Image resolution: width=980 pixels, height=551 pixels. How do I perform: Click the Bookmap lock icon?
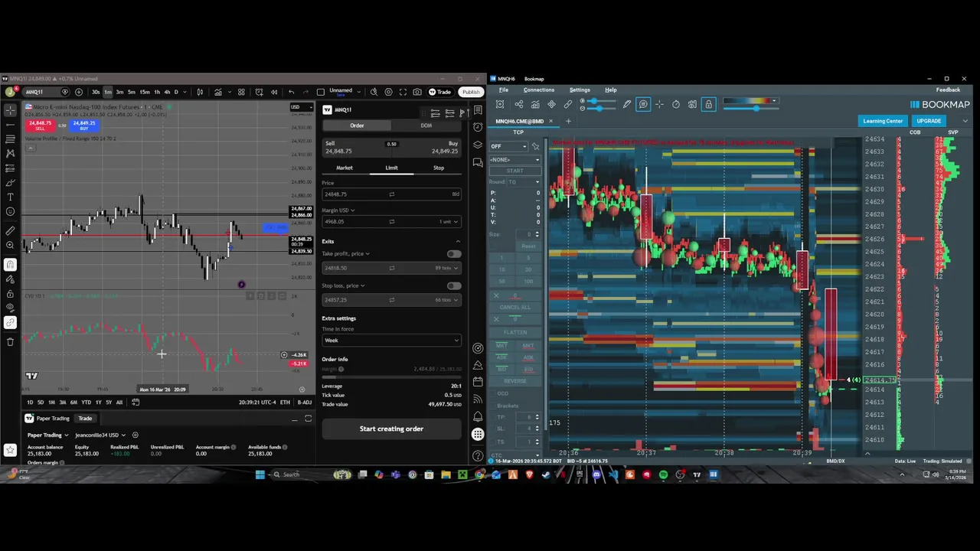708,104
